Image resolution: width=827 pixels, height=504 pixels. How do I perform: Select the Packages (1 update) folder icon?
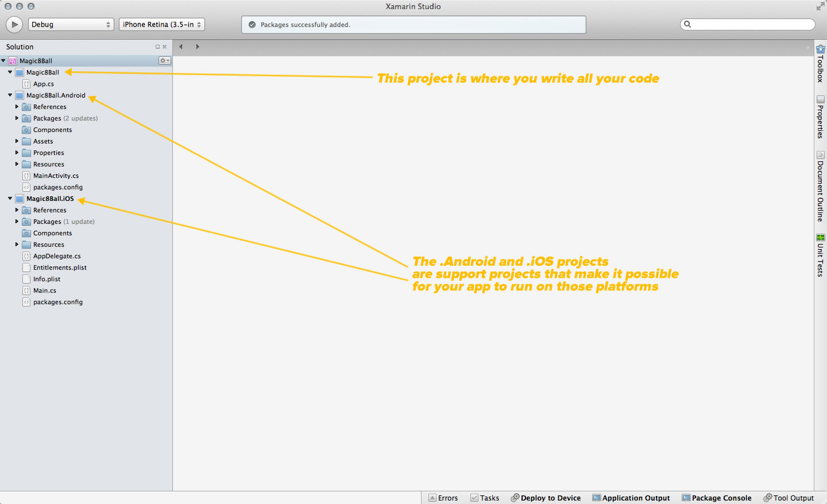[x=26, y=222]
